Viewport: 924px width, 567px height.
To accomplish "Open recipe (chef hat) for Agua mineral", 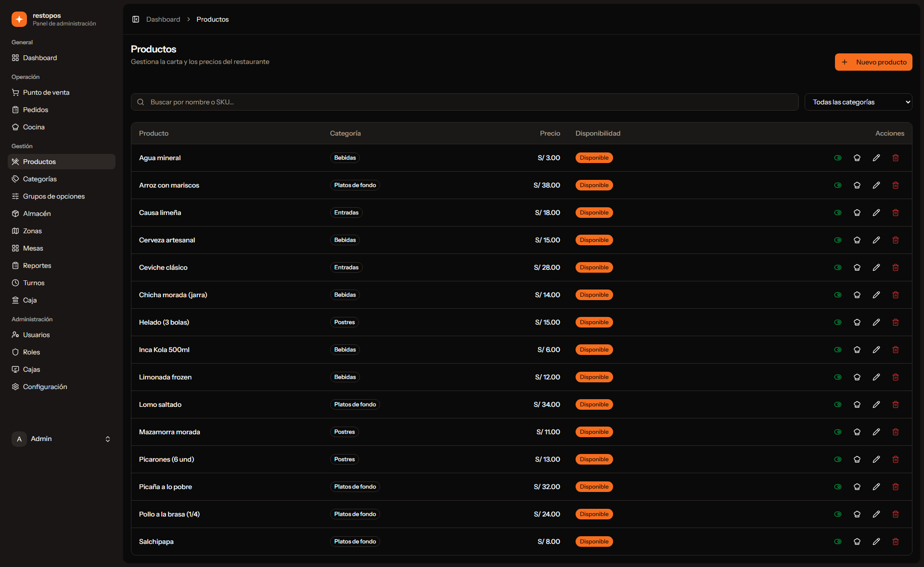I will coord(857,158).
